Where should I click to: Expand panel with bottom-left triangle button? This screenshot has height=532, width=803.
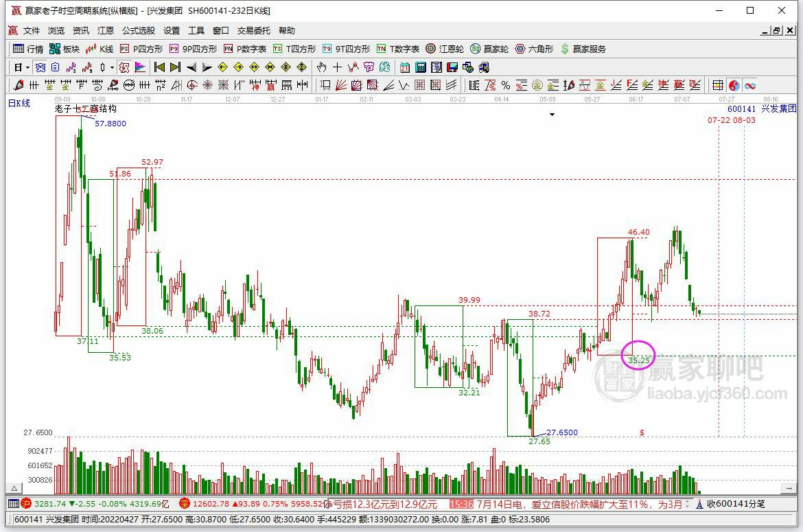click(14, 489)
